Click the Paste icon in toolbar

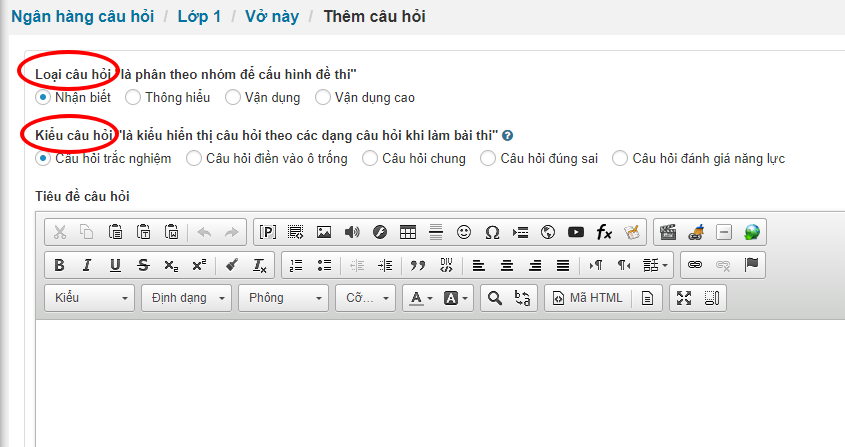[115, 232]
